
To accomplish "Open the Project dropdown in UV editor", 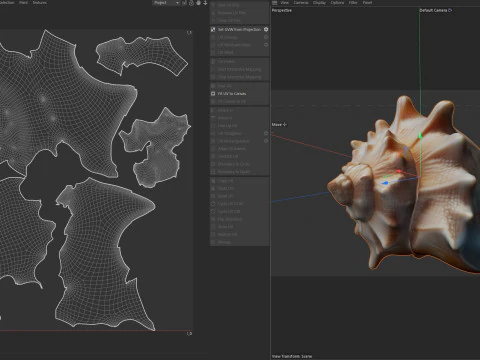I will [x=166, y=3].
